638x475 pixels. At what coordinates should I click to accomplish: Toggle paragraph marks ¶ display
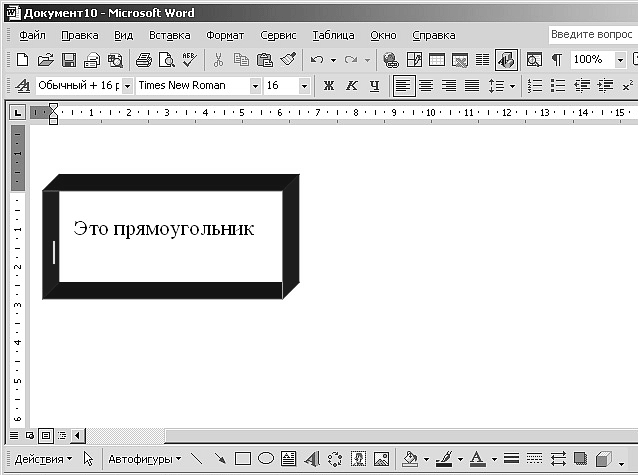[x=557, y=60]
